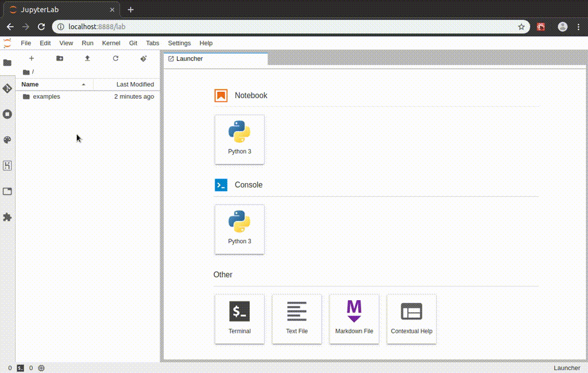The image size is (588, 373).
Task: Open the Open Tabs sidebar panel
Action: (x=7, y=191)
